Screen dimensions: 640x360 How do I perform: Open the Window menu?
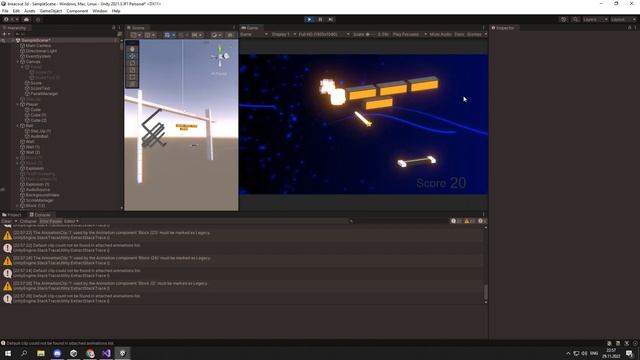[100, 11]
